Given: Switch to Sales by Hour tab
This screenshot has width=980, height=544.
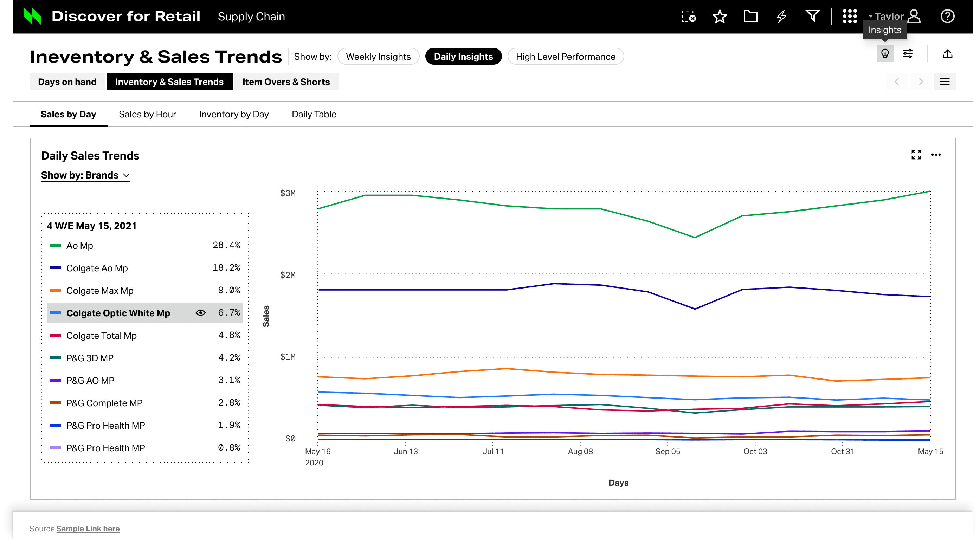Looking at the screenshot, I should click(x=147, y=114).
